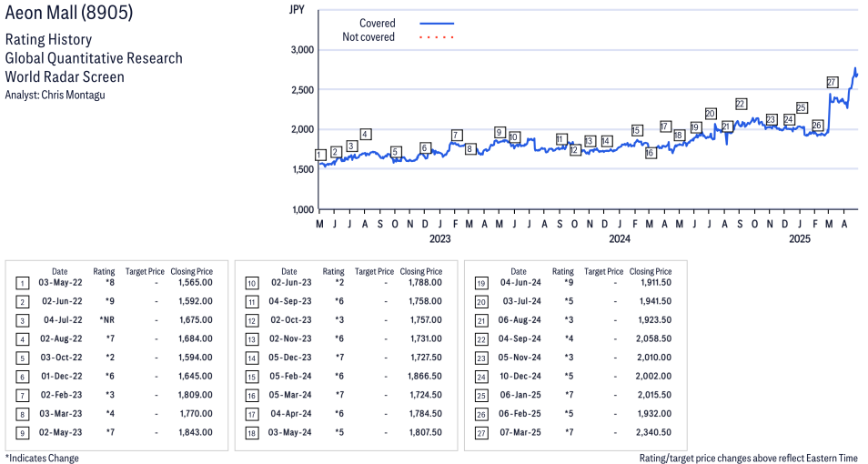Click the Aeon Mall (8905) title
Image resolution: width=868 pixels, height=464 pixels.
69,12
